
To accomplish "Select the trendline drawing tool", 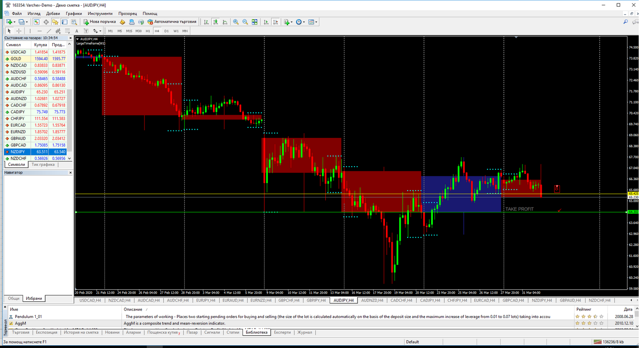I will (x=49, y=31).
